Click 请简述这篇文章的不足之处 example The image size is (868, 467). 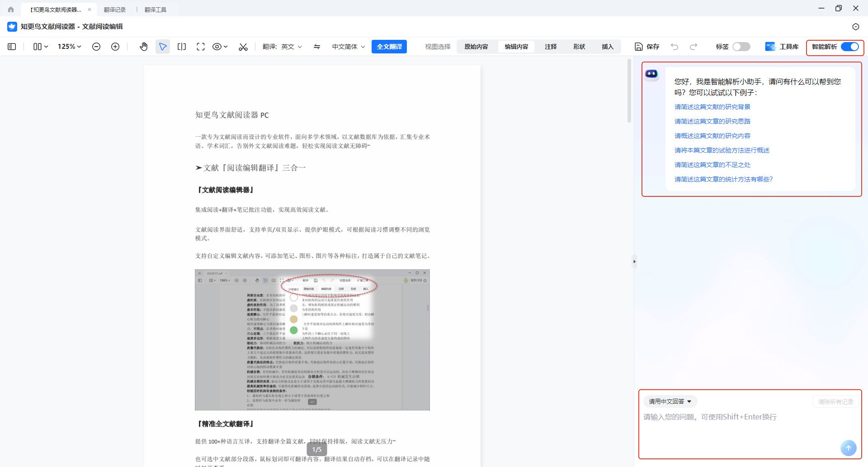tap(712, 165)
